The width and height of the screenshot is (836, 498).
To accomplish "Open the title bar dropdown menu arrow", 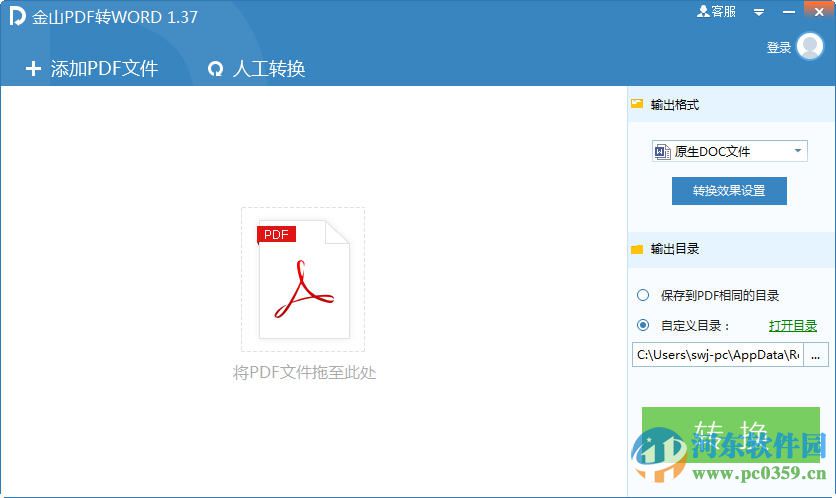I will pos(759,12).
